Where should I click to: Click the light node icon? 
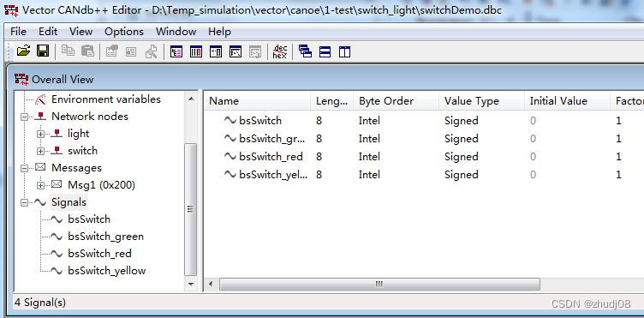[57, 134]
